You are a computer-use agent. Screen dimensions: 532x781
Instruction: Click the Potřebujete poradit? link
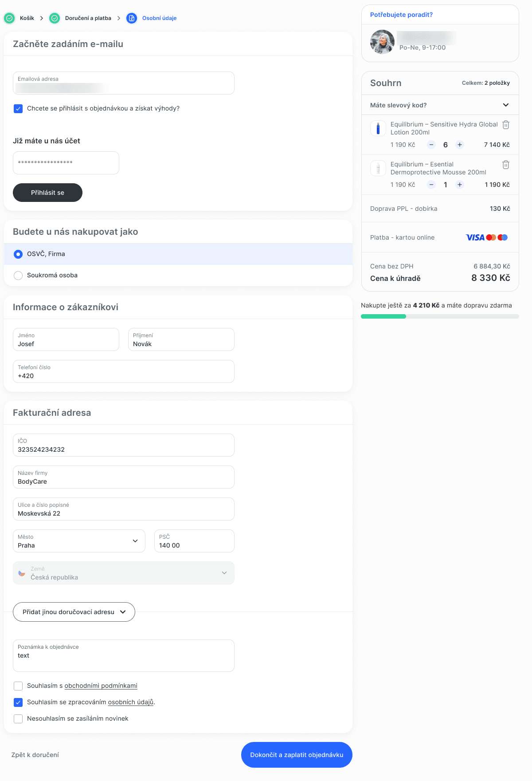pyautogui.click(x=401, y=15)
